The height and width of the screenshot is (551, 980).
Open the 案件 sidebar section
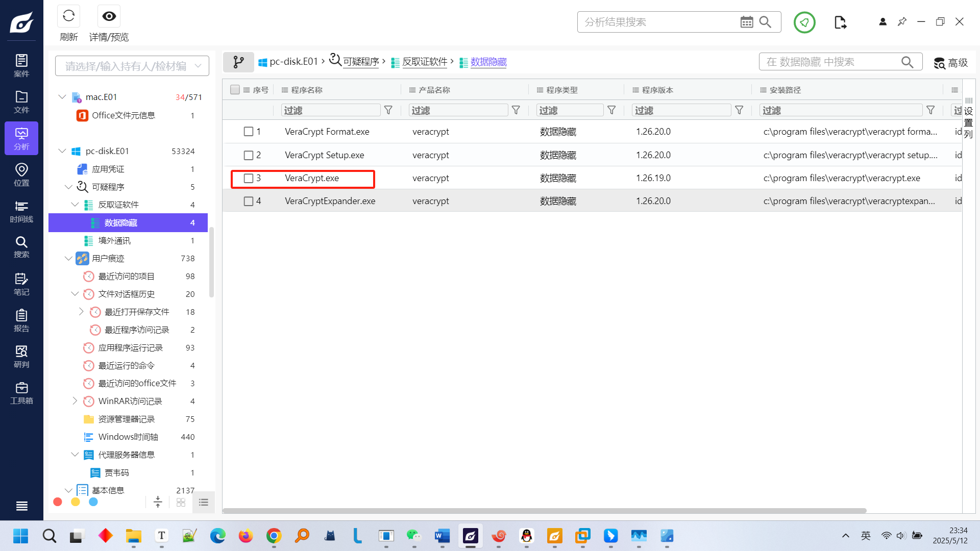(21, 65)
